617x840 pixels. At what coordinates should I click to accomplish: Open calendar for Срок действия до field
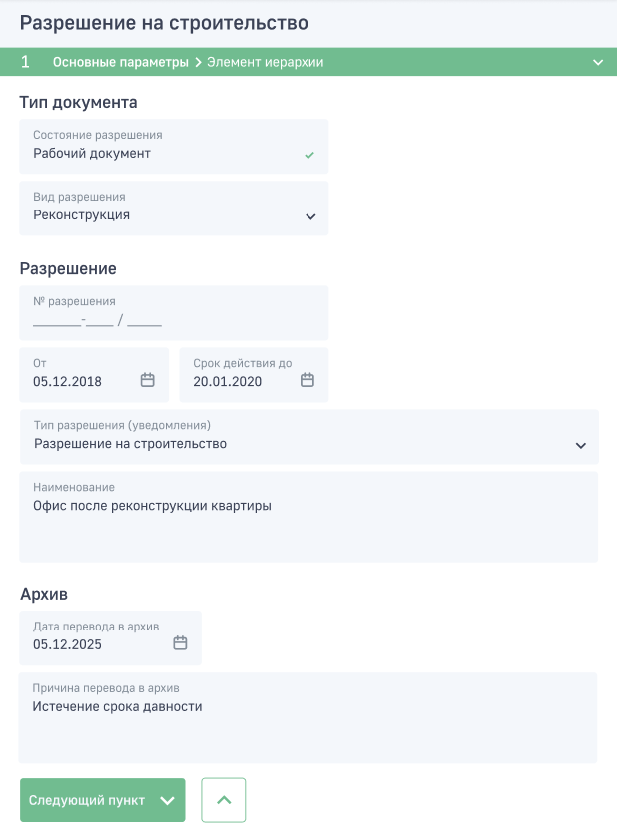308,380
